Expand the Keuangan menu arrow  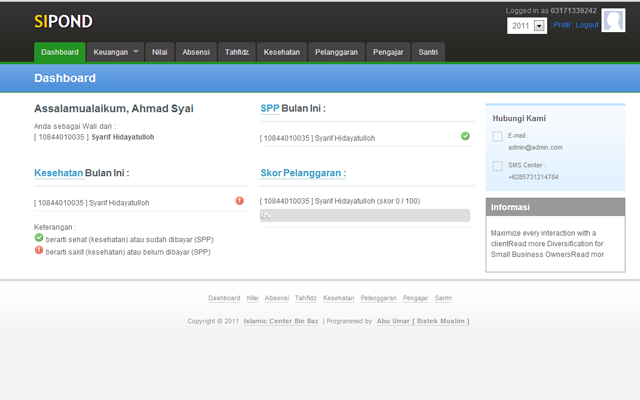[x=135, y=51]
